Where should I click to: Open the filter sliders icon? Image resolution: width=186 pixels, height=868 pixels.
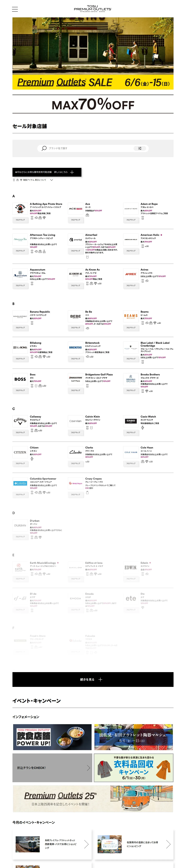(140, 148)
